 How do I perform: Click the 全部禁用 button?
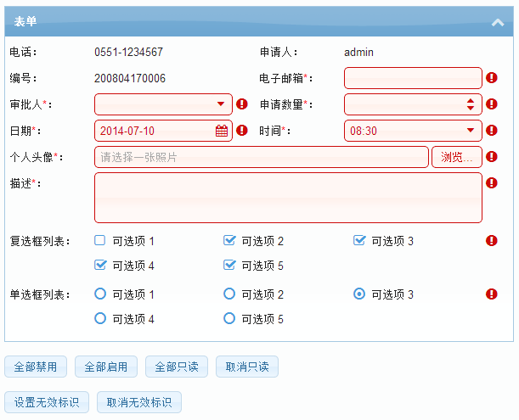pos(36,367)
